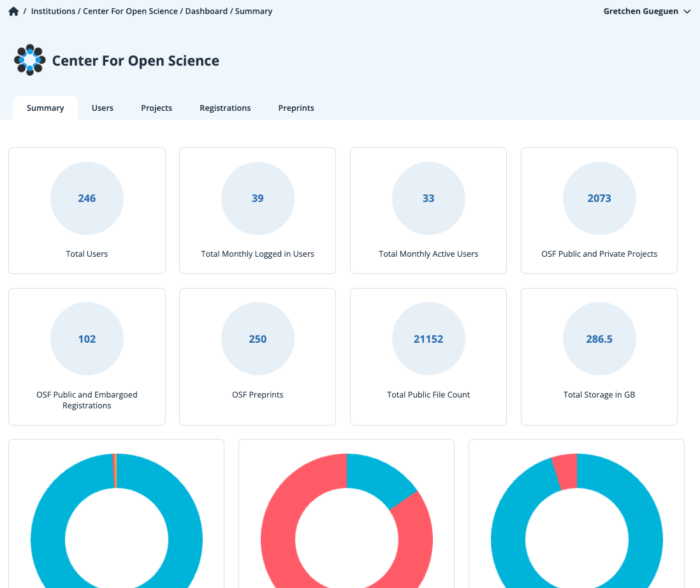Click small red segment of right donut chart
Screen dimensions: 700x588
565,471
